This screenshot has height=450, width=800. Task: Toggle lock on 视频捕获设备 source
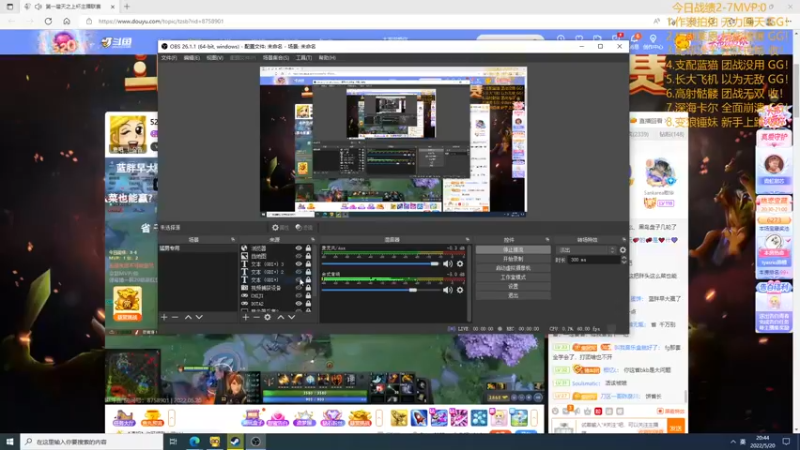click(308, 288)
